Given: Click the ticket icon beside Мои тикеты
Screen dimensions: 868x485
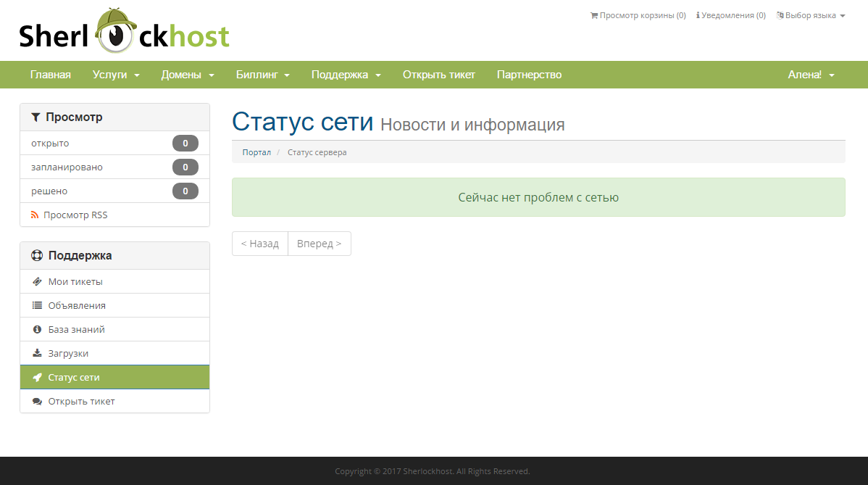Looking at the screenshot, I should pyautogui.click(x=37, y=282).
